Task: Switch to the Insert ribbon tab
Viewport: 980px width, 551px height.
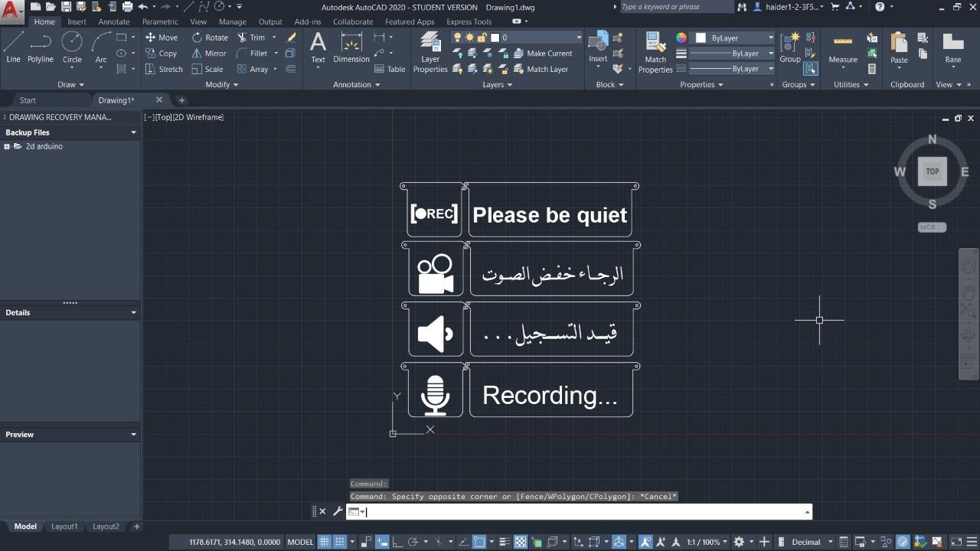Action: (77, 21)
